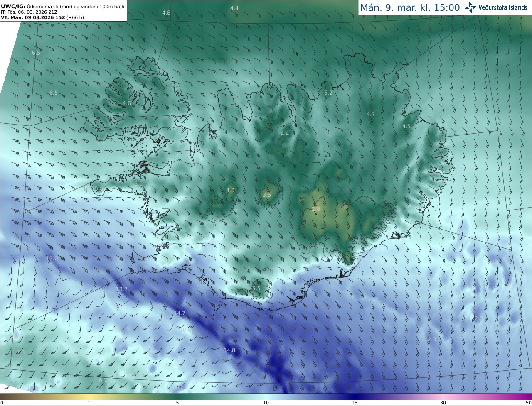
Task: Click the 14.7 precipitation value
Action: [180, 313]
